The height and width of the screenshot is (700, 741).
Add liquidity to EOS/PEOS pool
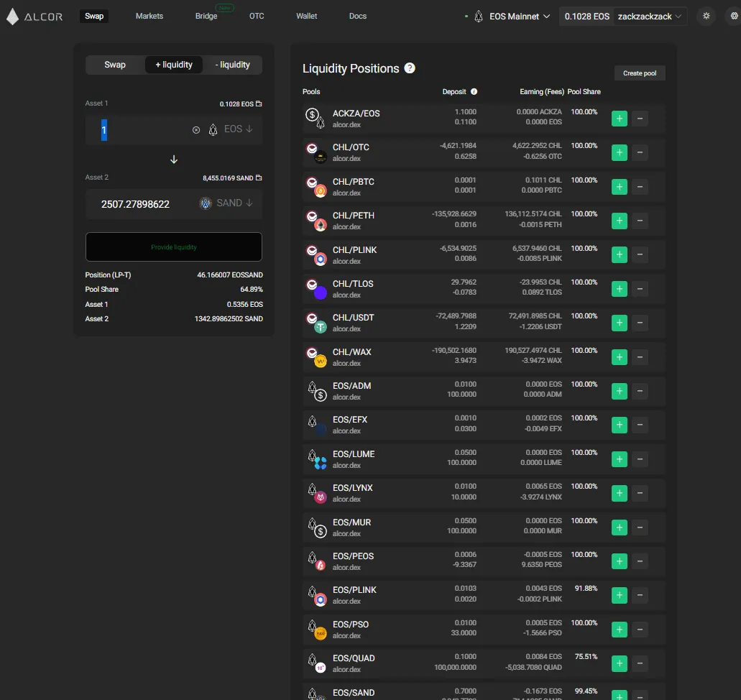click(619, 561)
